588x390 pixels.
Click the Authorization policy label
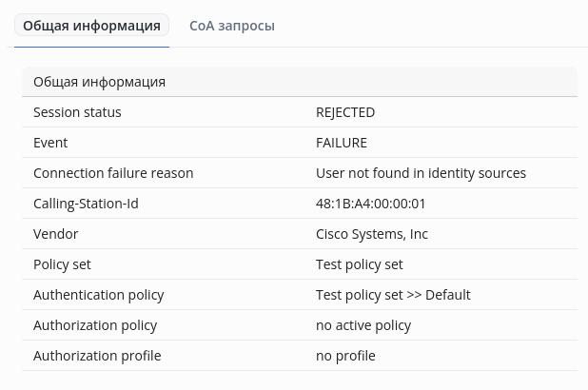click(x=95, y=325)
